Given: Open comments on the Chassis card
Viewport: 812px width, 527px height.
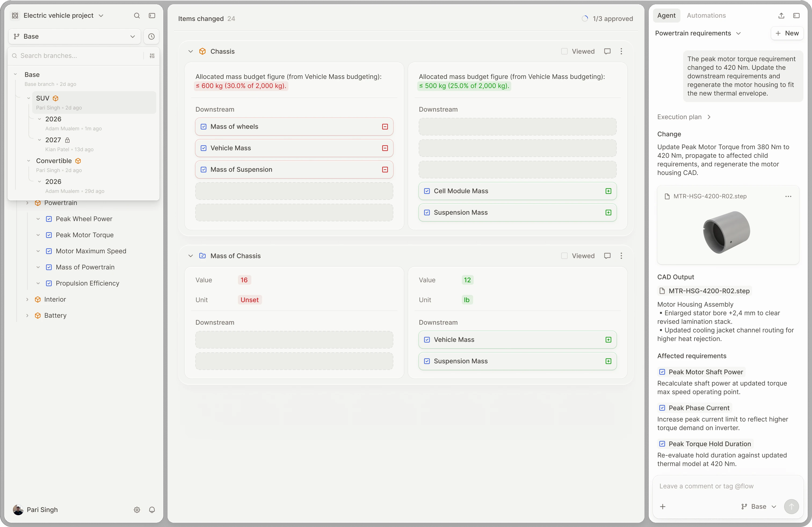Looking at the screenshot, I should click(x=607, y=52).
